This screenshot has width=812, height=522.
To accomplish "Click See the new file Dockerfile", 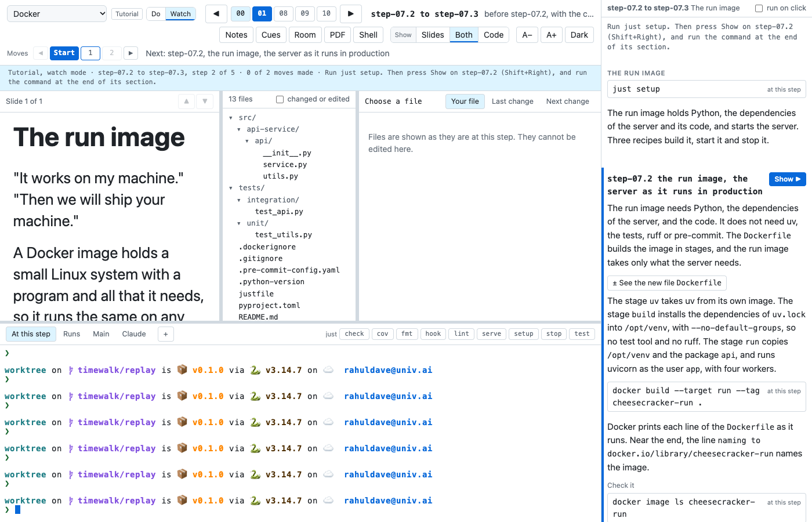I will coord(667,283).
